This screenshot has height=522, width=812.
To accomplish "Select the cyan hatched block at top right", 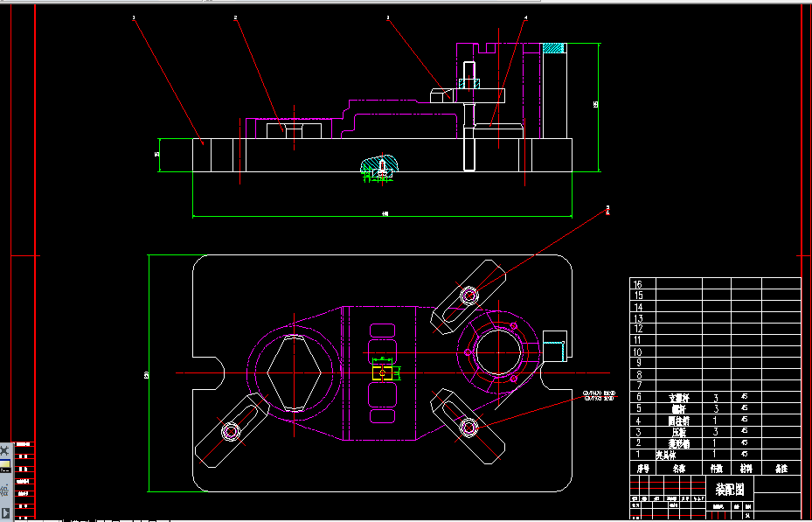I will pos(552,47).
